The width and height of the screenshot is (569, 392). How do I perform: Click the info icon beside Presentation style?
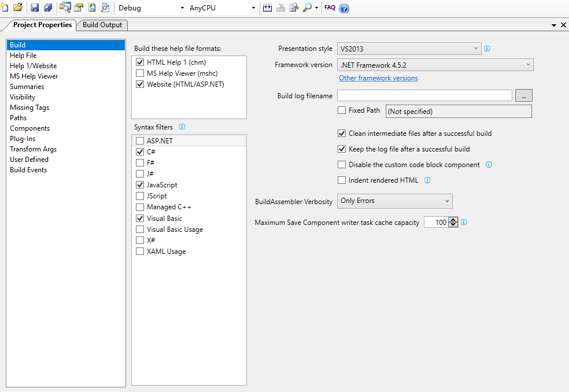tap(487, 49)
